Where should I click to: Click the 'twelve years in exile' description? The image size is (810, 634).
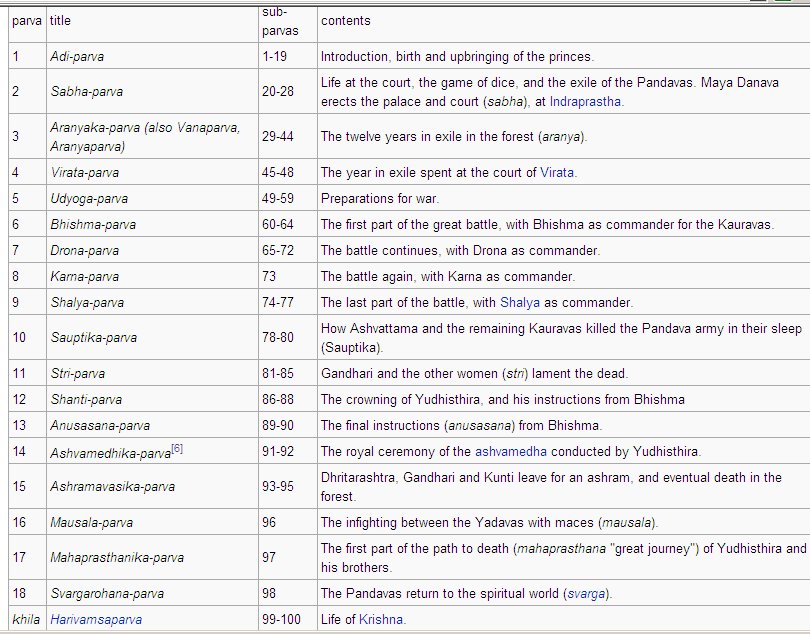point(454,136)
